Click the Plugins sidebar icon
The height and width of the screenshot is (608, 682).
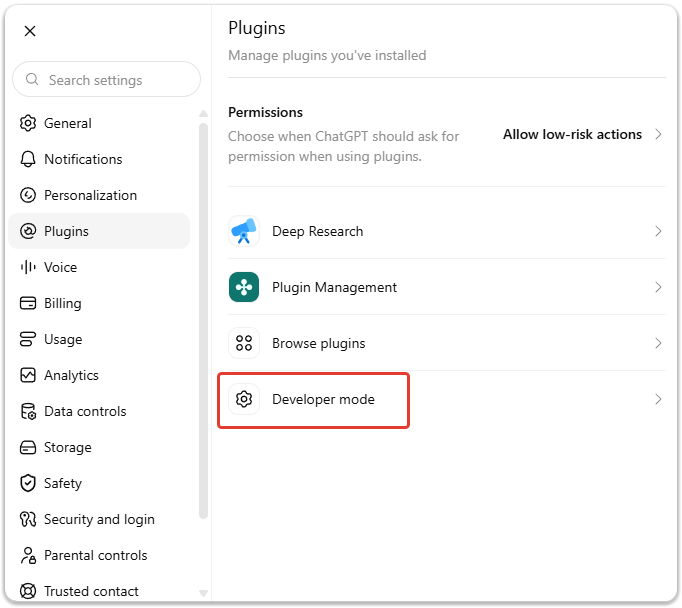click(28, 231)
